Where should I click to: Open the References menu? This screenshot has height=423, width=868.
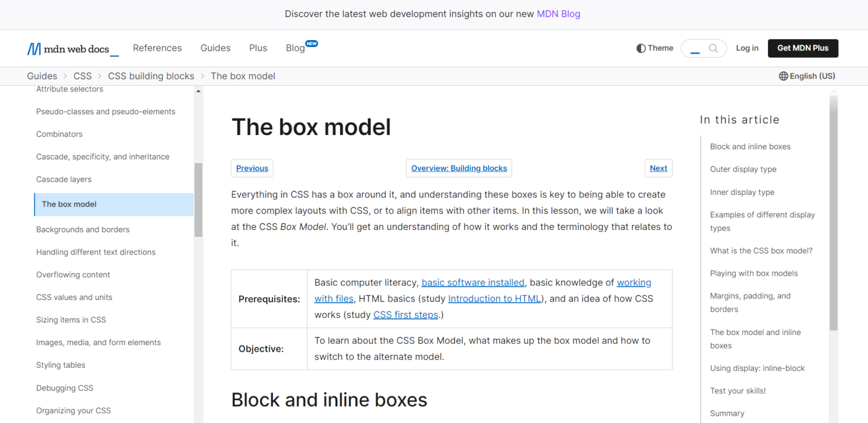click(x=157, y=48)
